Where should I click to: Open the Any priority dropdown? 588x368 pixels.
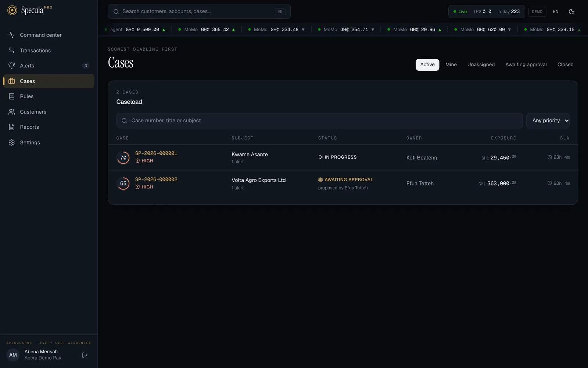point(548,121)
